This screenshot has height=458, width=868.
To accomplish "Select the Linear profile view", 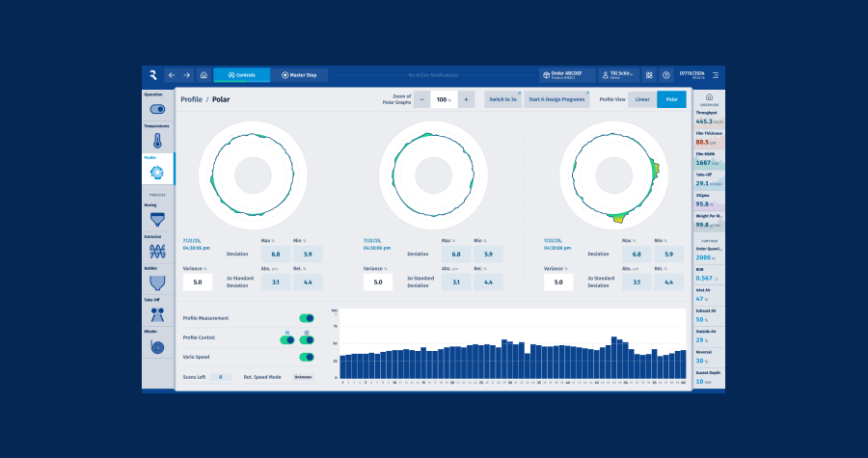I will click(642, 99).
